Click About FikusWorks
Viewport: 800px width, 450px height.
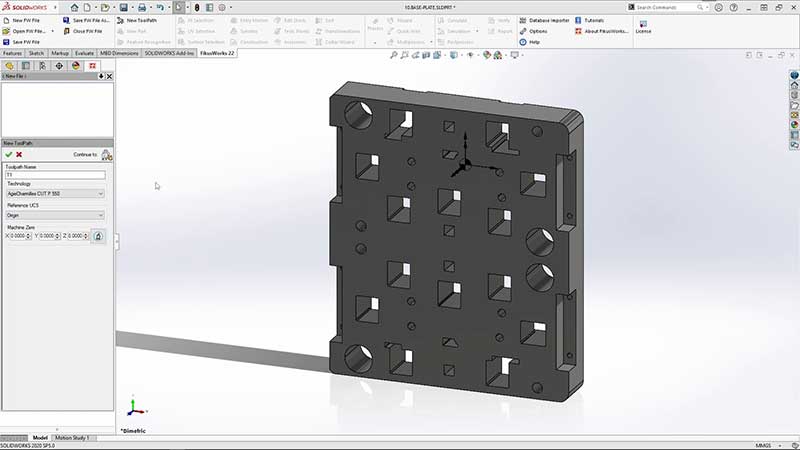point(605,31)
